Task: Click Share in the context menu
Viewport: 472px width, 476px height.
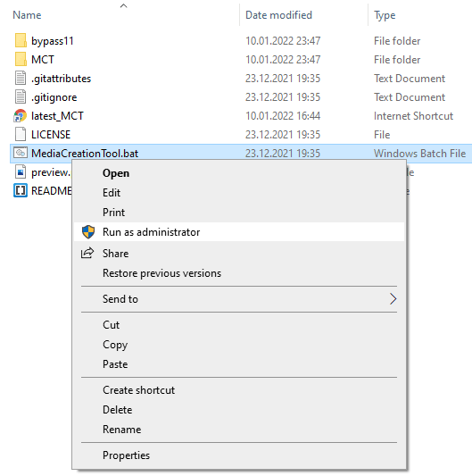Action: (x=115, y=253)
